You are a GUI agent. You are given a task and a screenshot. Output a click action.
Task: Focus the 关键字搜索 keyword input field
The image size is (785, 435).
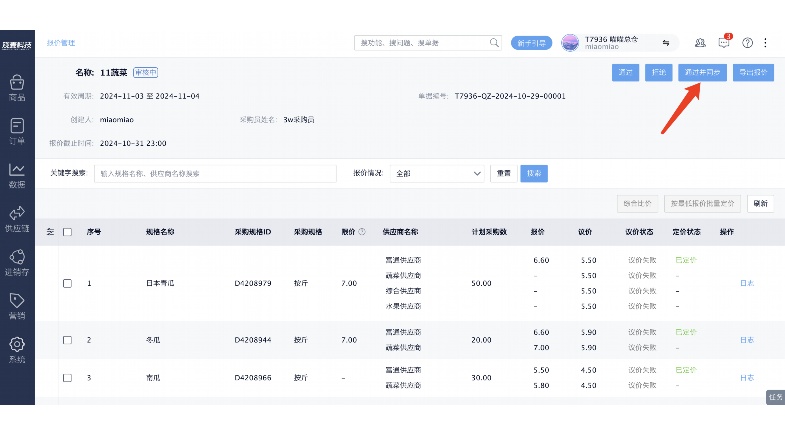click(x=215, y=174)
